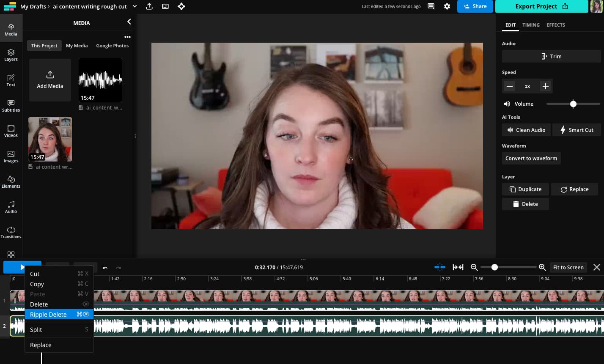Viewport: 604px width, 364px height.
Task: Click the Export Project button
Action: (x=541, y=6)
